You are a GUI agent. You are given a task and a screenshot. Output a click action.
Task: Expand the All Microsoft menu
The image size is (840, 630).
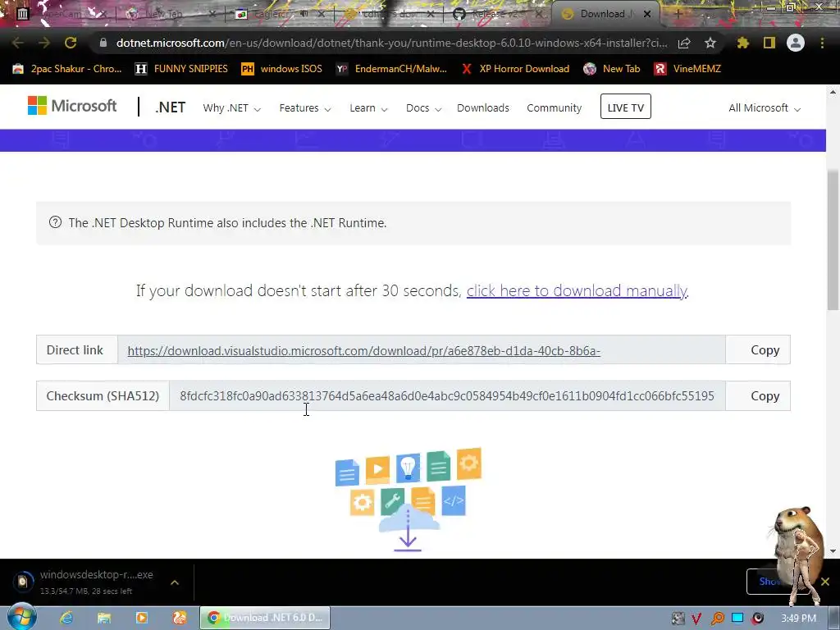(765, 108)
